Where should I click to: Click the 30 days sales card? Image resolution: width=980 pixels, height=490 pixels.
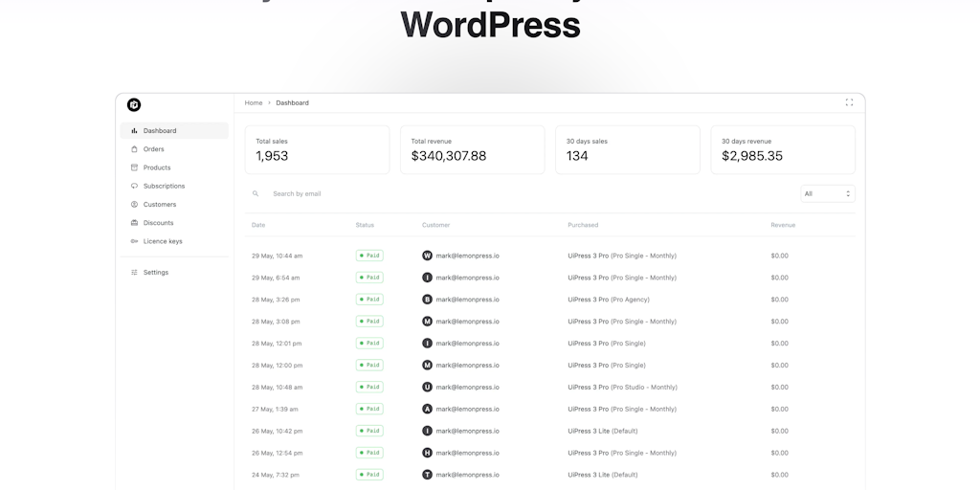coord(628,150)
